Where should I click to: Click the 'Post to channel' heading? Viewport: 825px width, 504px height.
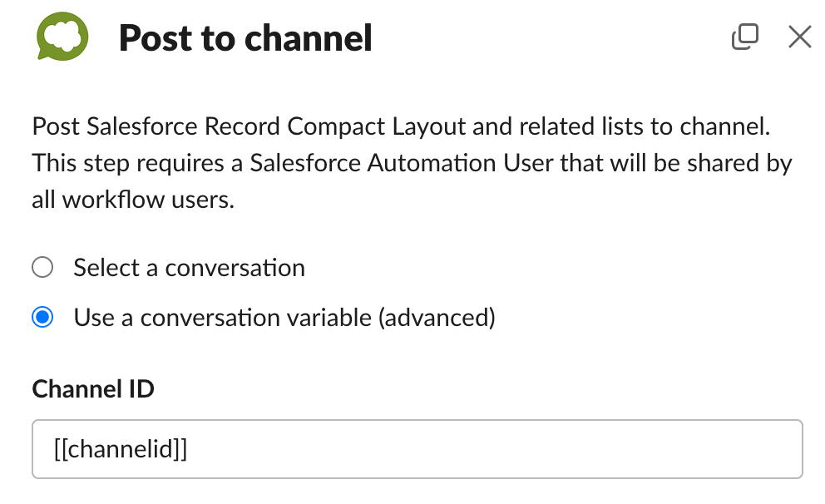point(245,38)
